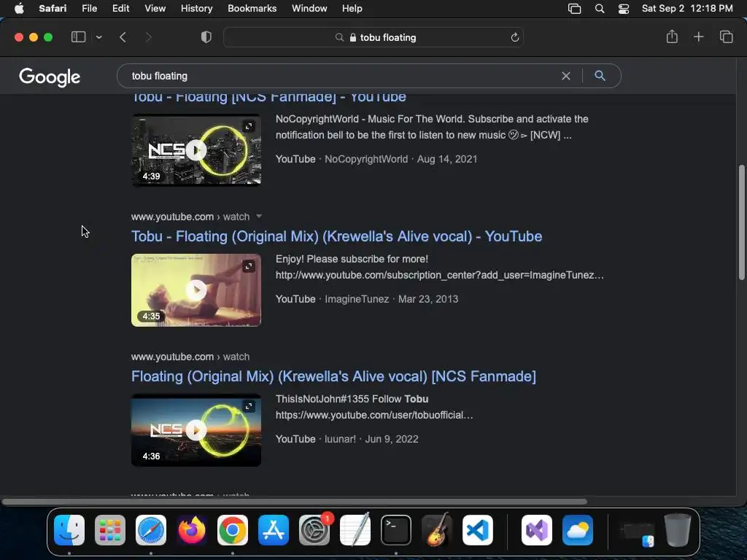Open Tobu - Floating (Original Mix) YouTube link
Image resolution: width=747 pixels, height=560 pixels.
336,236
